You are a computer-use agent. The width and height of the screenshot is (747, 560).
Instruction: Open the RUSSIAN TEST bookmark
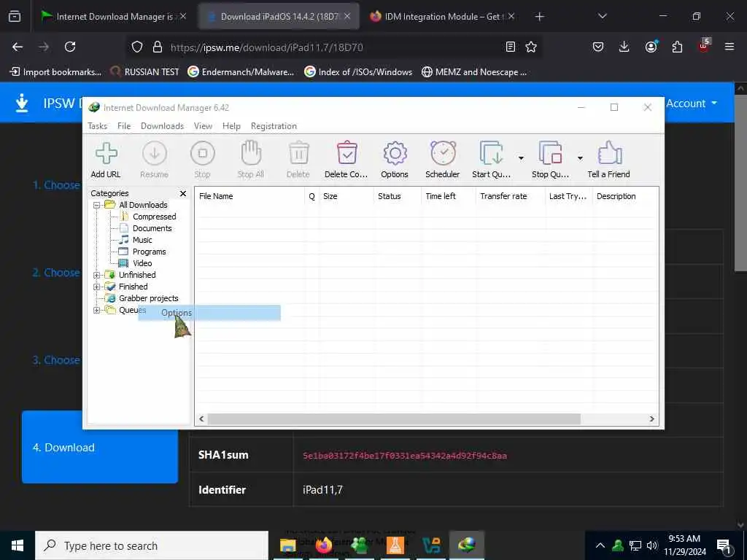point(145,72)
